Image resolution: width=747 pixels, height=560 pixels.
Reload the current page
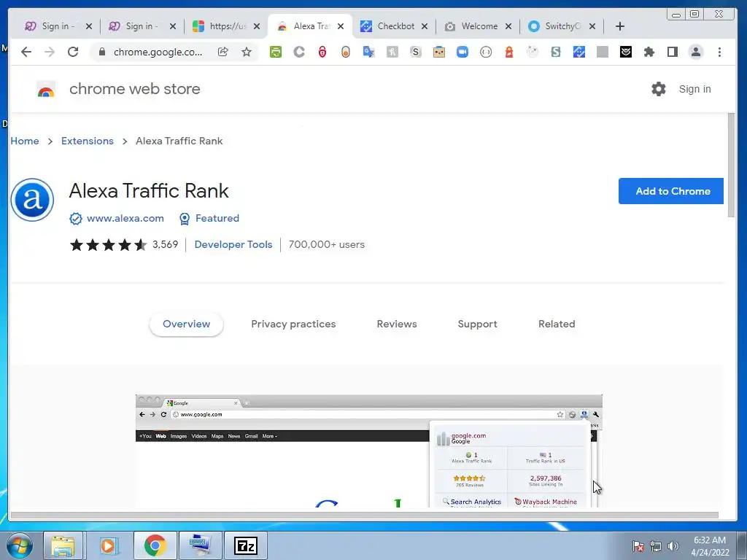(x=73, y=52)
